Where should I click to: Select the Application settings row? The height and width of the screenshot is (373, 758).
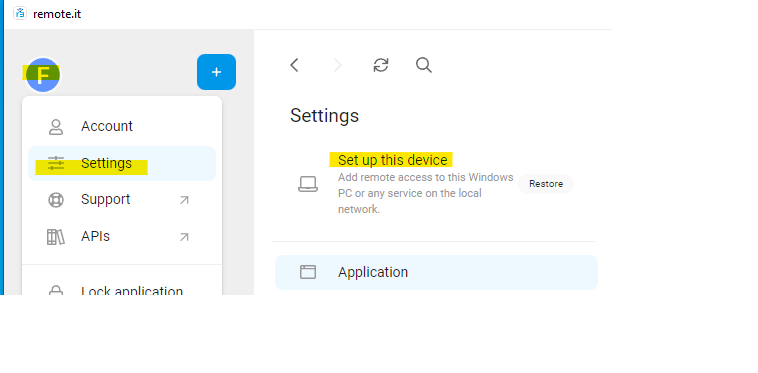click(x=436, y=273)
